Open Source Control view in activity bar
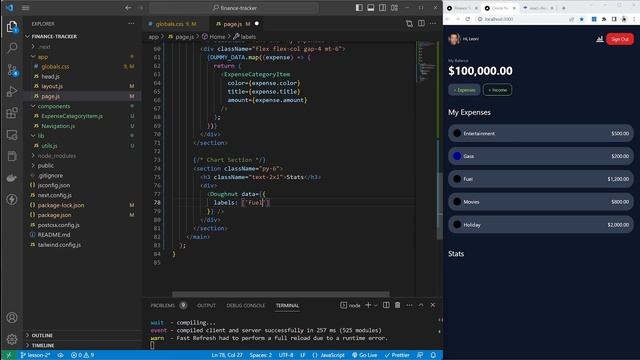This screenshot has width=640, height=360. 12,70
